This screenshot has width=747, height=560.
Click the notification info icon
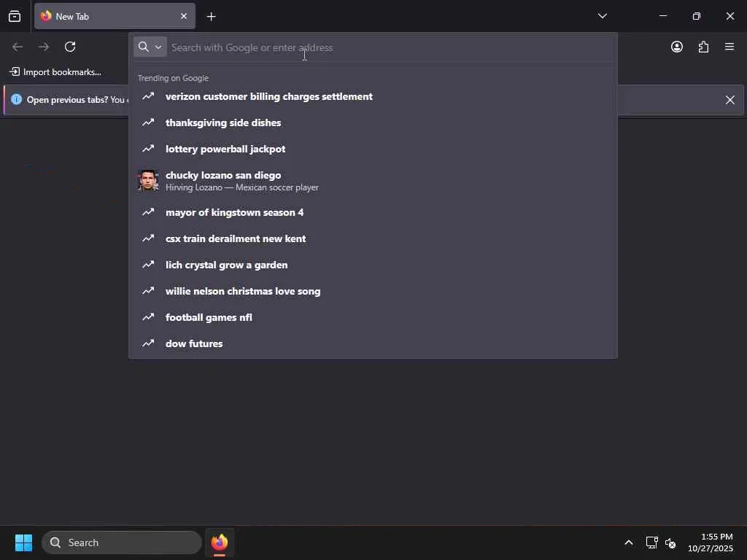pyautogui.click(x=16, y=99)
